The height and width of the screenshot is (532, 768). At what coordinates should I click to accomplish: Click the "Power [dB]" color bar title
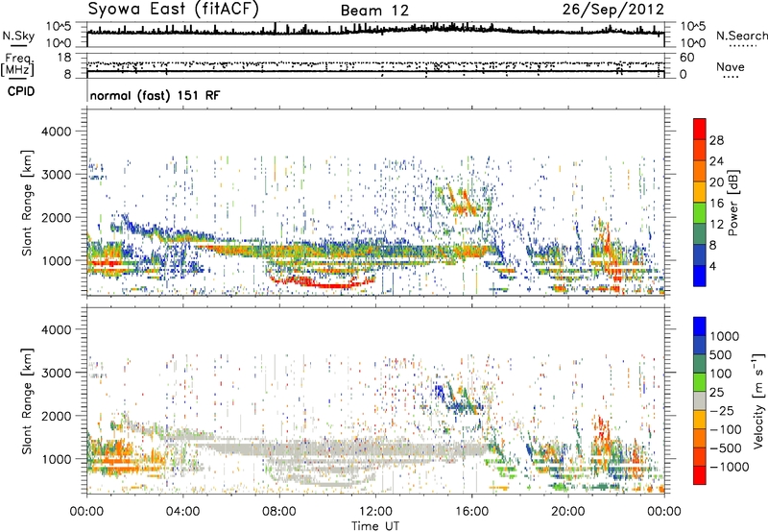coord(732,203)
